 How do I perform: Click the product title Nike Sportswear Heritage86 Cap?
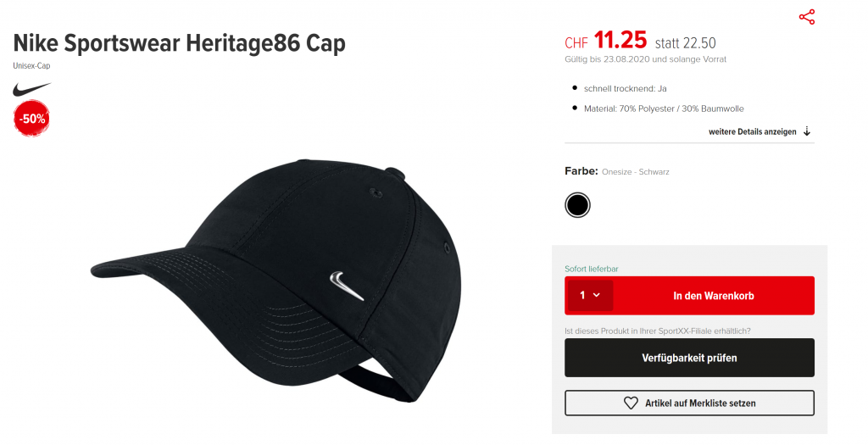click(180, 43)
